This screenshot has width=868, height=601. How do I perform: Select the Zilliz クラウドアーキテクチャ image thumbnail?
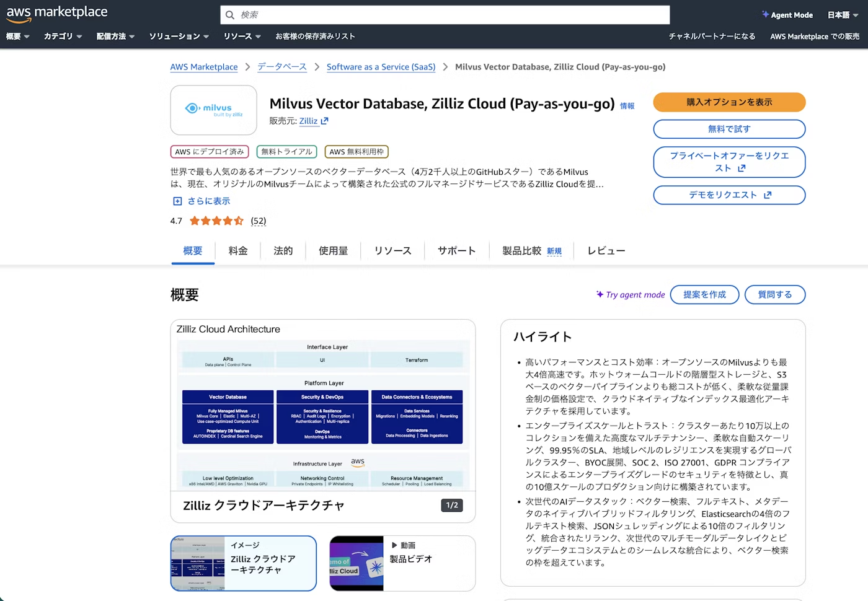tap(243, 563)
